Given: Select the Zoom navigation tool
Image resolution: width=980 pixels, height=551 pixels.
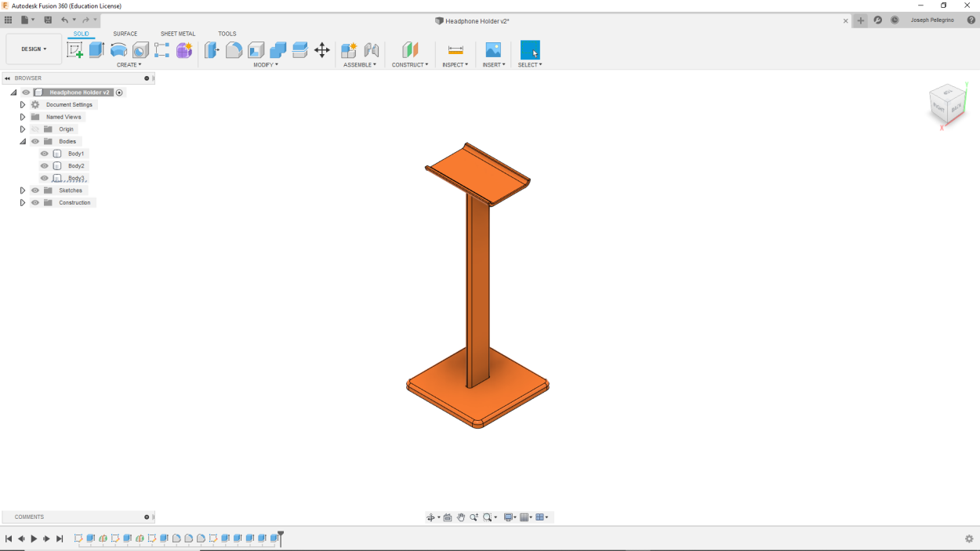Looking at the screenshot, I should coord(474,517).
